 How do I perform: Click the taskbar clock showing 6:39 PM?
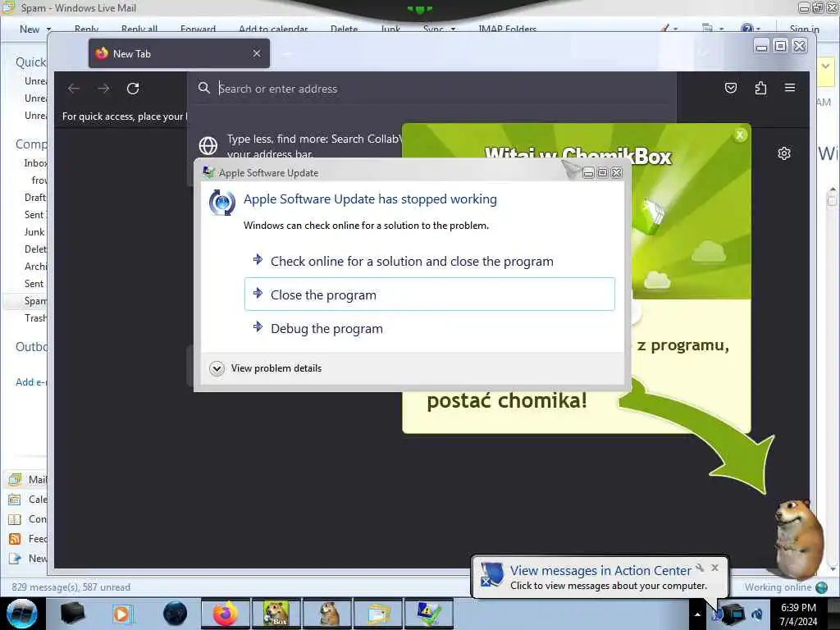[x=798, y=614]
